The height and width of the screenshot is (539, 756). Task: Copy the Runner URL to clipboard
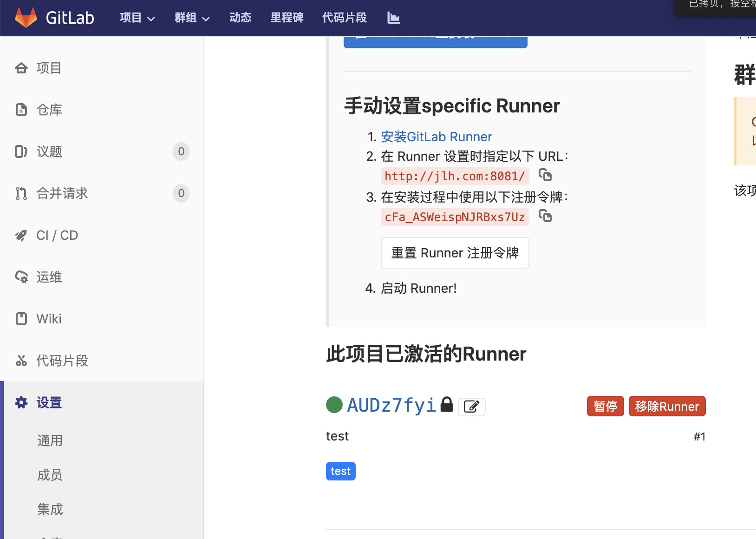click(x=545, y=175)
